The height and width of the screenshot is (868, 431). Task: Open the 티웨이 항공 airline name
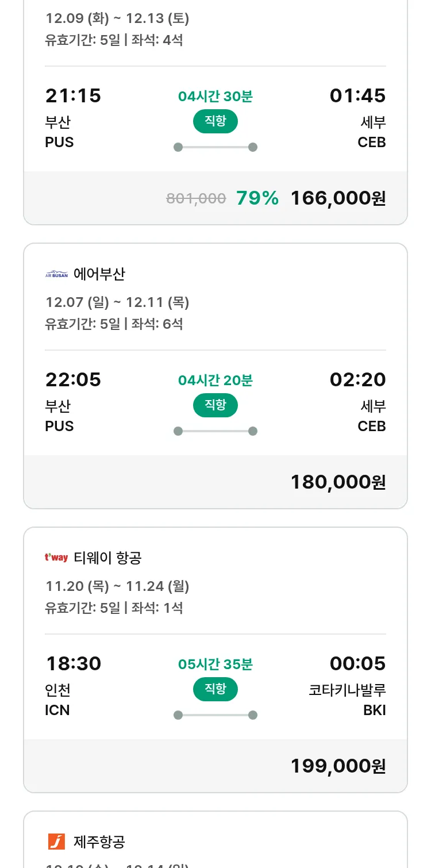[107, 558]
